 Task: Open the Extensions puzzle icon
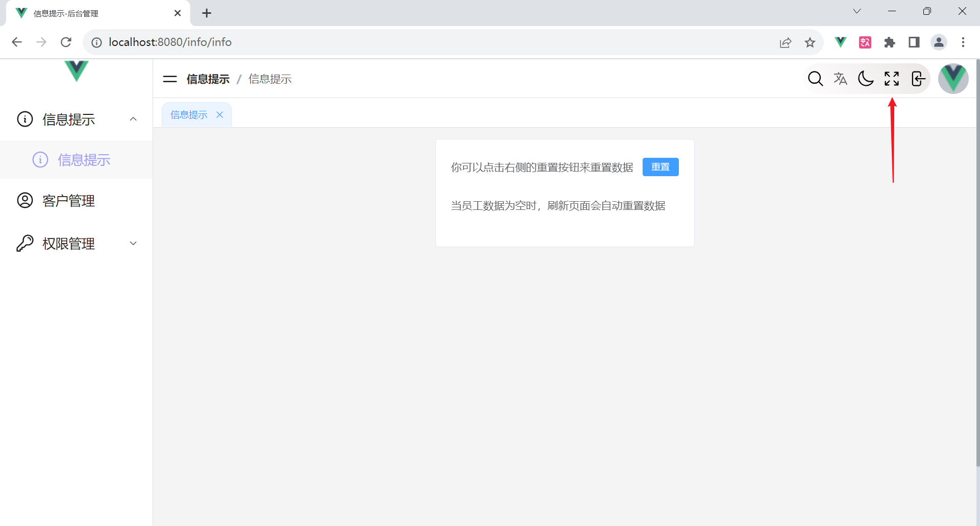(890, 42)
